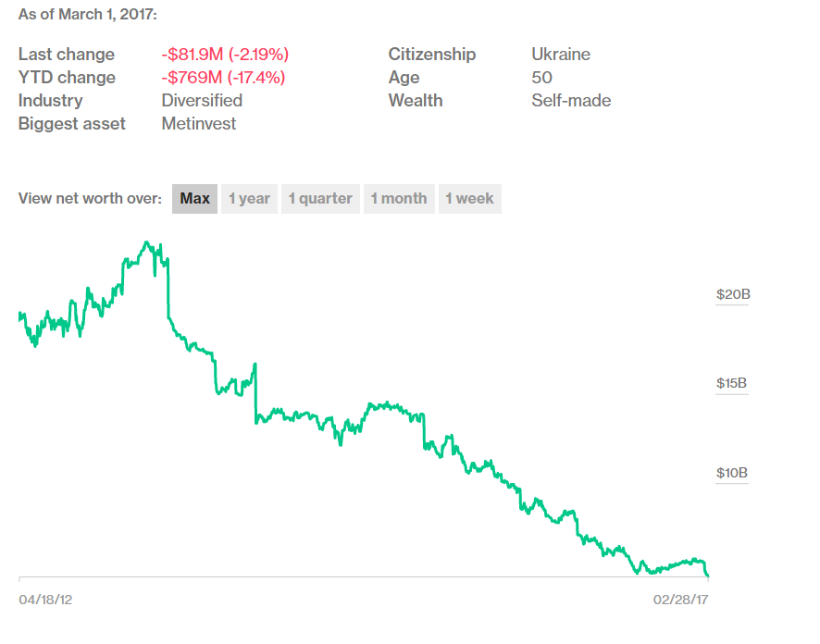Switch net worth view to 1 year
820x644 pixels.
[249, 198]
